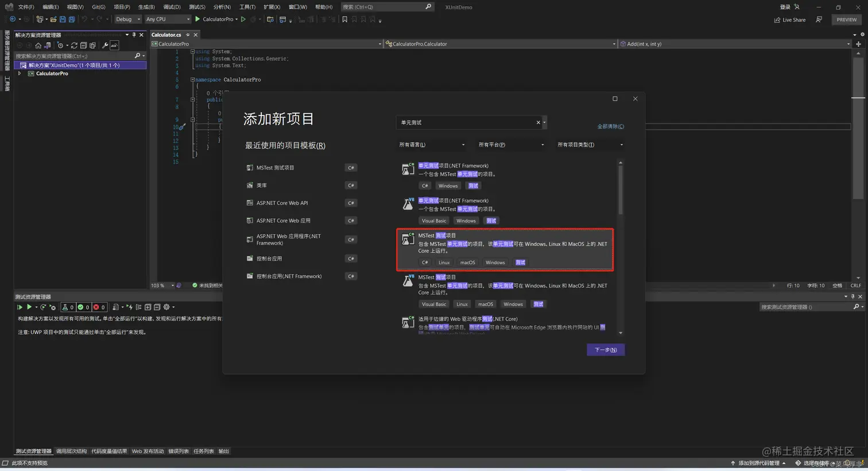Cancel the test run in Test Explorer

tap(52, 307)
